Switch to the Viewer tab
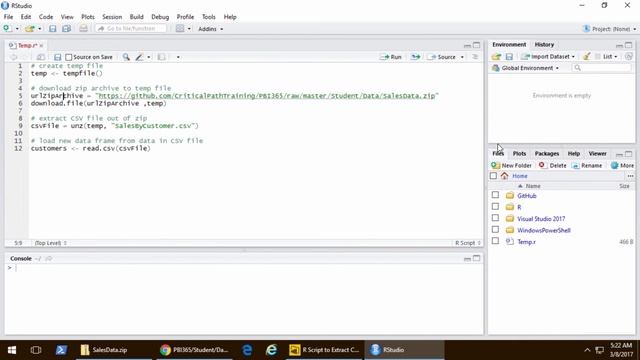640x360 pixels. [598, 153]
